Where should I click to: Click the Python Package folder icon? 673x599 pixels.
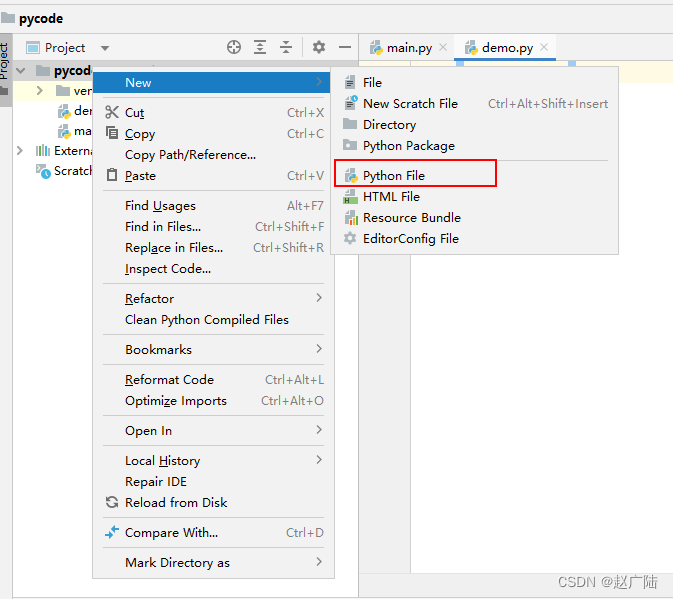click(x=350, y=145)
